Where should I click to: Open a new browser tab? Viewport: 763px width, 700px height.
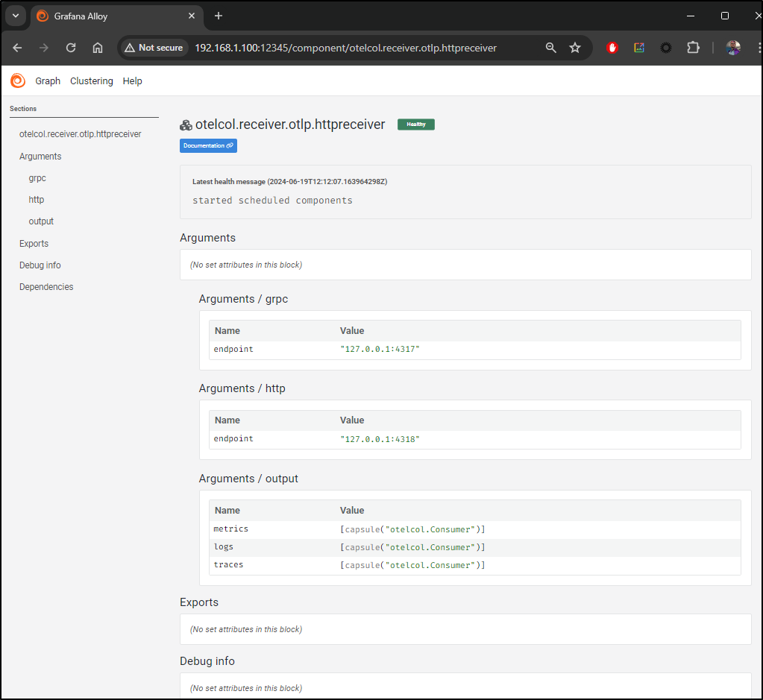[x=219, y=16]
